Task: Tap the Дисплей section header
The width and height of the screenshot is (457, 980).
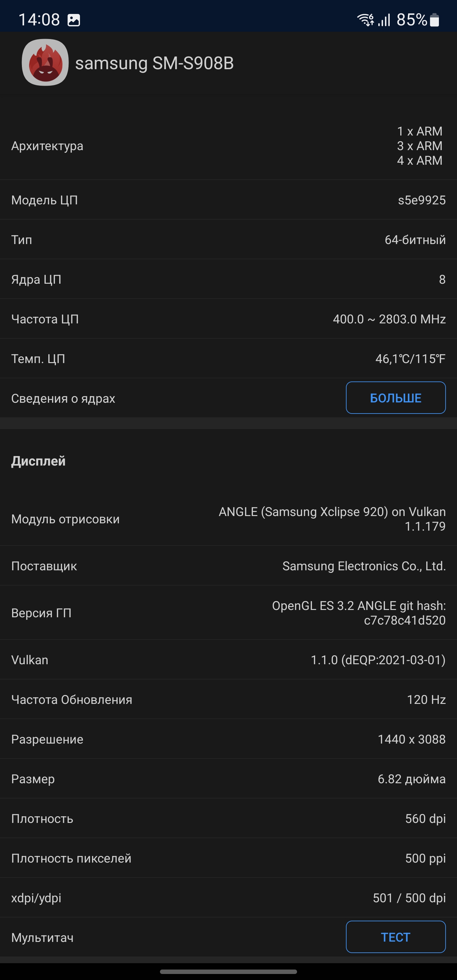Action: (38, 461)
